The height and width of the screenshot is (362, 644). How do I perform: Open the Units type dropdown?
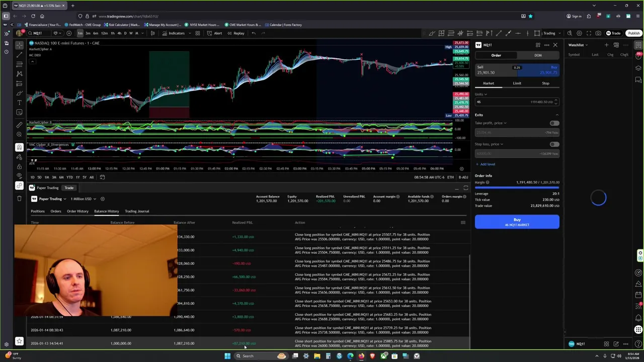pyautogui.click(x=481, y=94)
